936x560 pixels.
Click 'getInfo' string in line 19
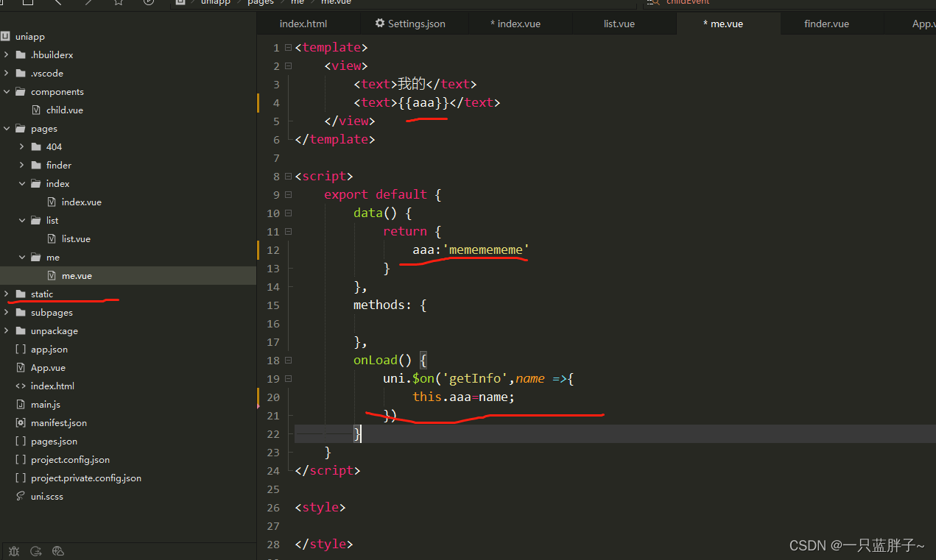click(x=475, y=379)
